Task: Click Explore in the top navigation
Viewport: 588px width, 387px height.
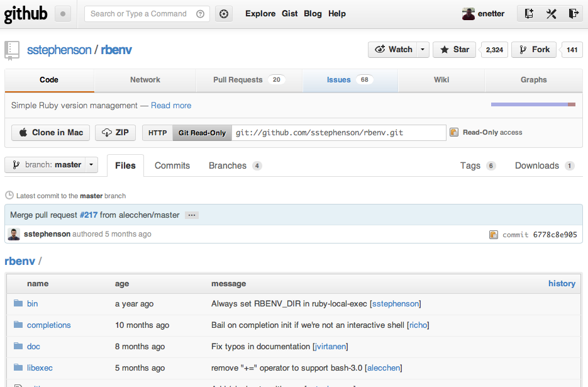Action: (x=260, y=14)
